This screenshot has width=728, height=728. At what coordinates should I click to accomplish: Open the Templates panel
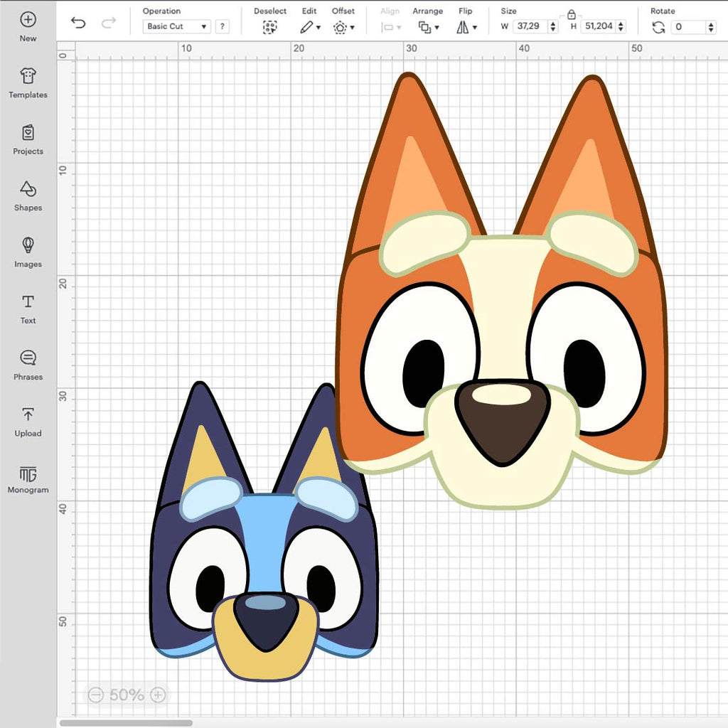pyautogui.click(x=28, y=82)
